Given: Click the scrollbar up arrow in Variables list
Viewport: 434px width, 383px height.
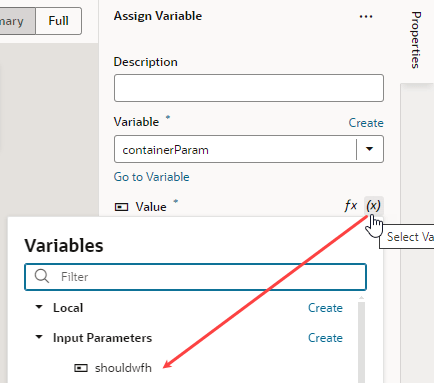Looking at the screenshot, I should [361, 298].
